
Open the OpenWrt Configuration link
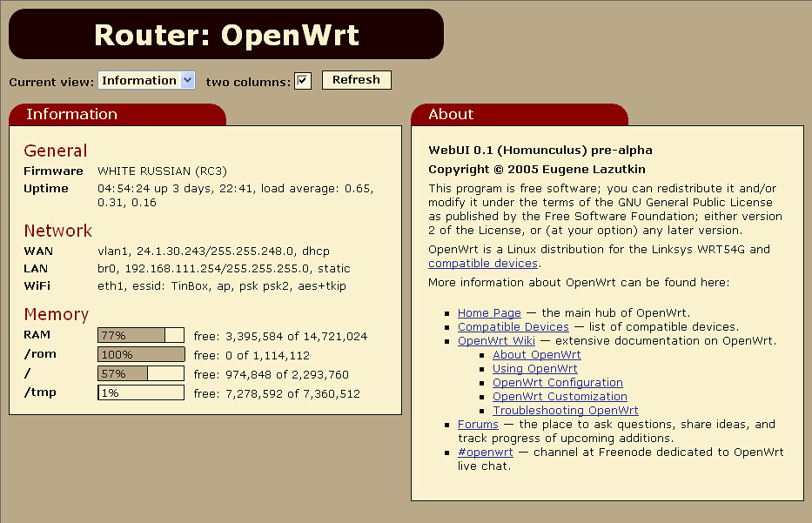pos(558,383)
